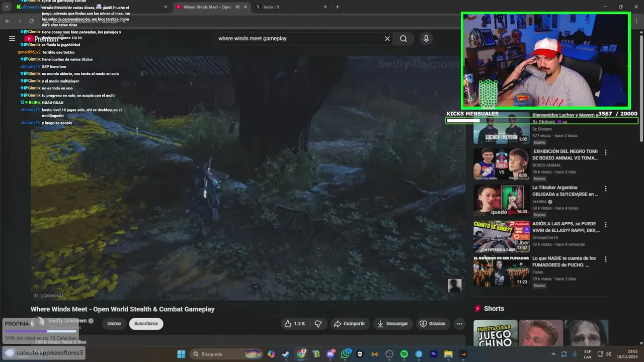The height and width of the screenshot is (362, 644).
Task: Open more actions three-dot menu under video
Action: click(x=459, y=324)
